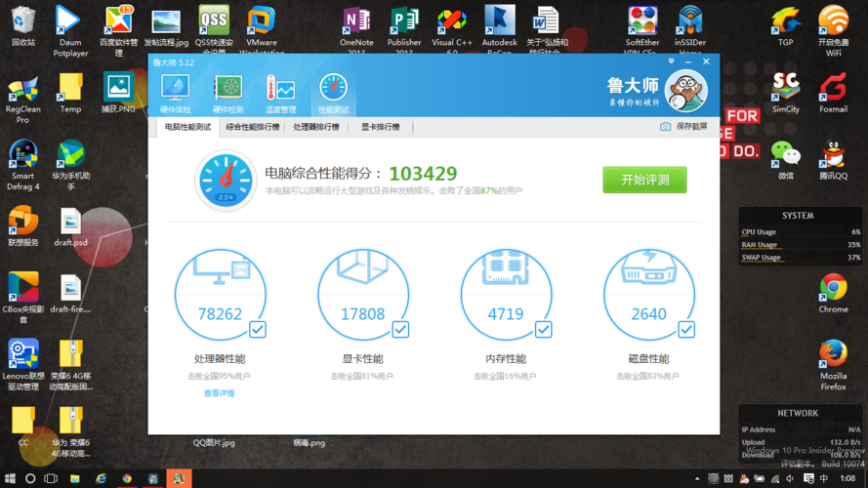Click the 处理器性能 label

click(220, 359)
